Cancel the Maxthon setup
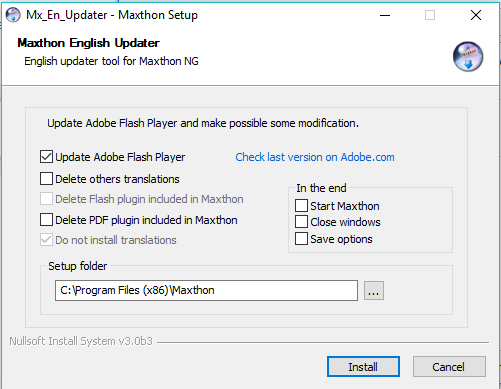This screenshot has width=501, height=389. 449,367
